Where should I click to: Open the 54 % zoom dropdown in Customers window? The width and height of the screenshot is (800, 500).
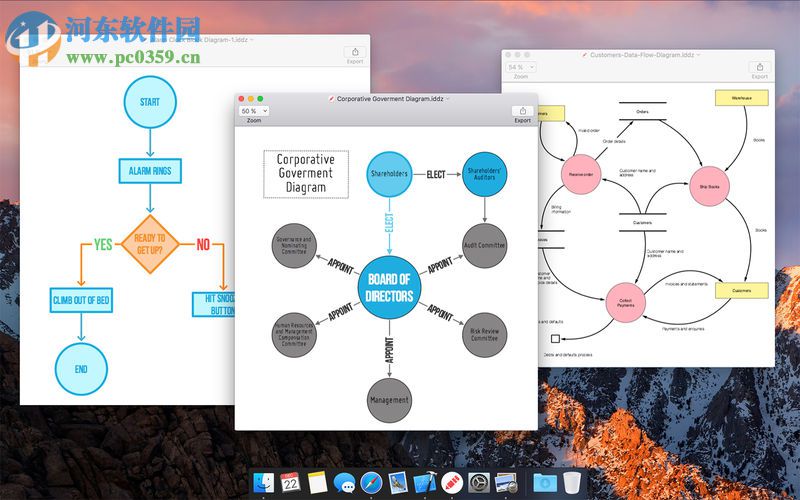pos(521,67)
